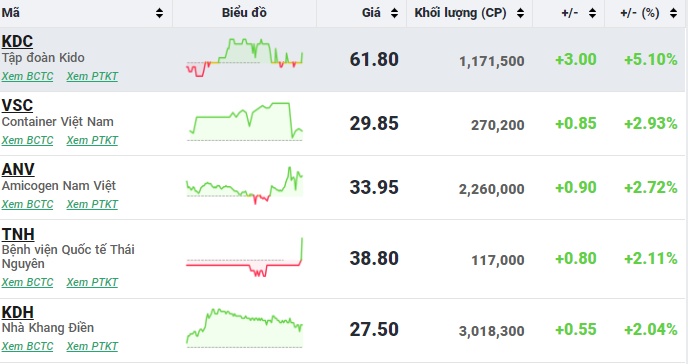Screen dimensions: 688x364
Task: Sort by Khối lượng (CP) arrows
Action: pyautogui.click(x=520, y=13)
